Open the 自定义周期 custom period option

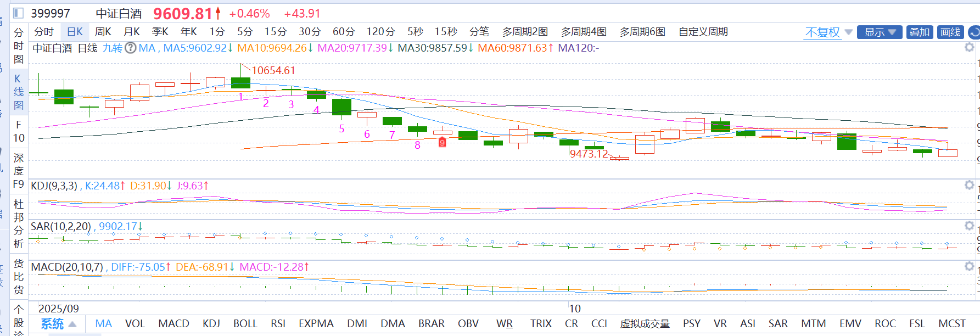703,32
